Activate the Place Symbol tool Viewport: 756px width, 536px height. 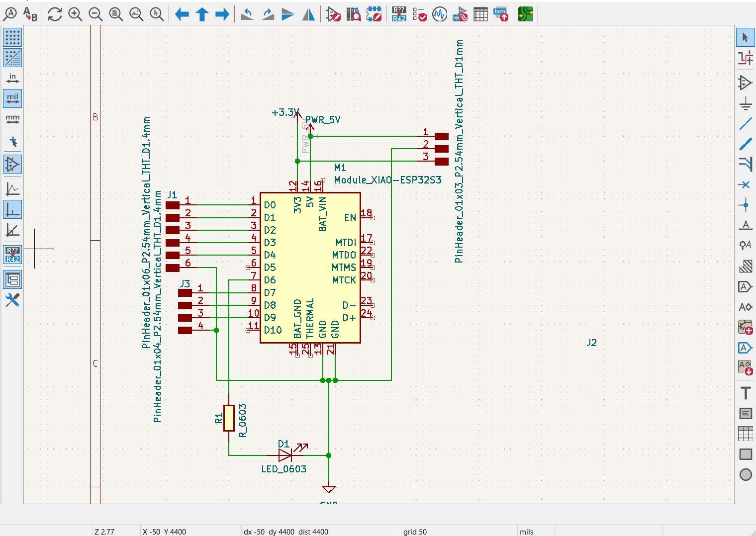pos(745,83)
